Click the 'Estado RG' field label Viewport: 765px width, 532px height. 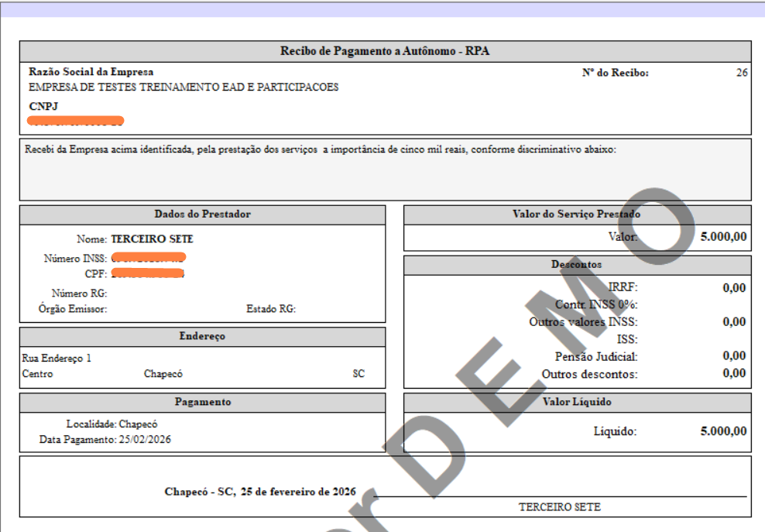[x=271, y=309]
